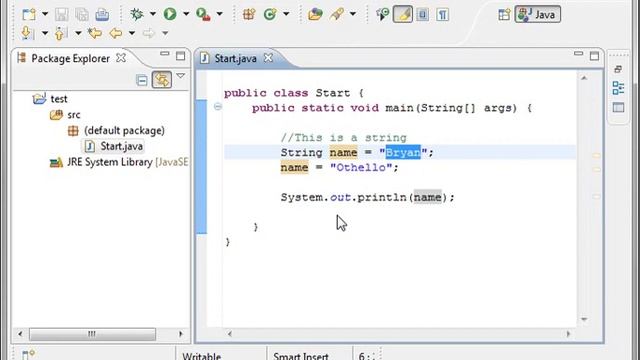640x360 pixels.
Task: Click the status bar icon at bottom left
Action: [x=29, y=354]
